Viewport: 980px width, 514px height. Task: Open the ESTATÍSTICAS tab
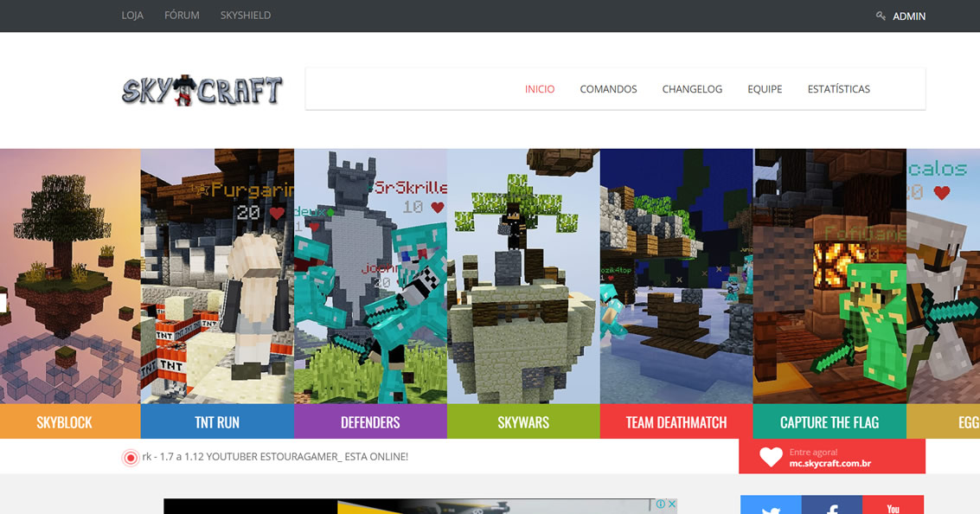(x=838, y=88)
